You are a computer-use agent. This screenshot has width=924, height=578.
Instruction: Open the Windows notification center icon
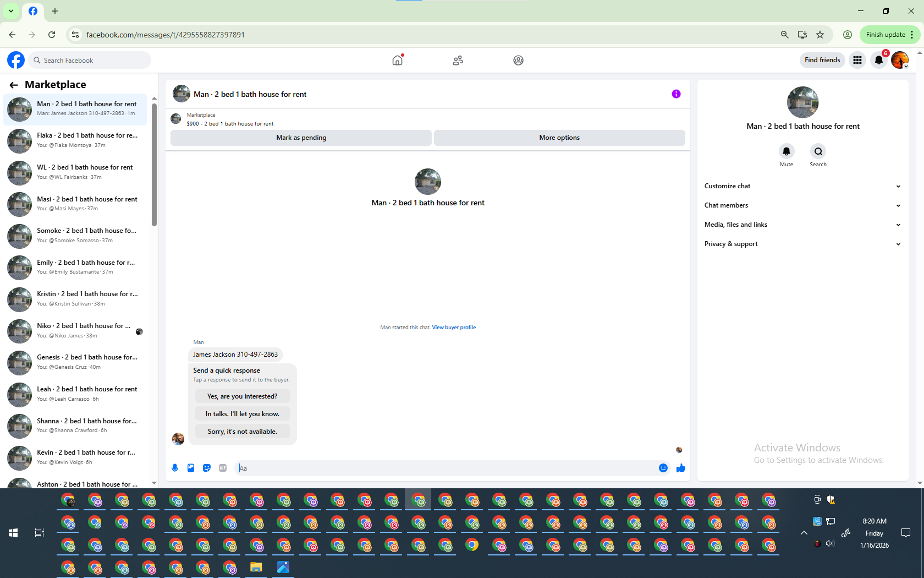pos(906,533)
